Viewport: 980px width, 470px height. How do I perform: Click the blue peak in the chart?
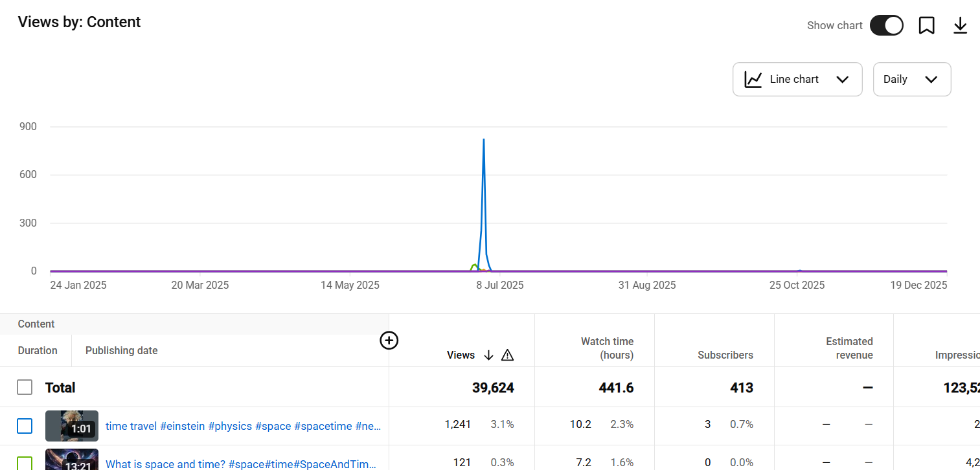click(483, 140)
